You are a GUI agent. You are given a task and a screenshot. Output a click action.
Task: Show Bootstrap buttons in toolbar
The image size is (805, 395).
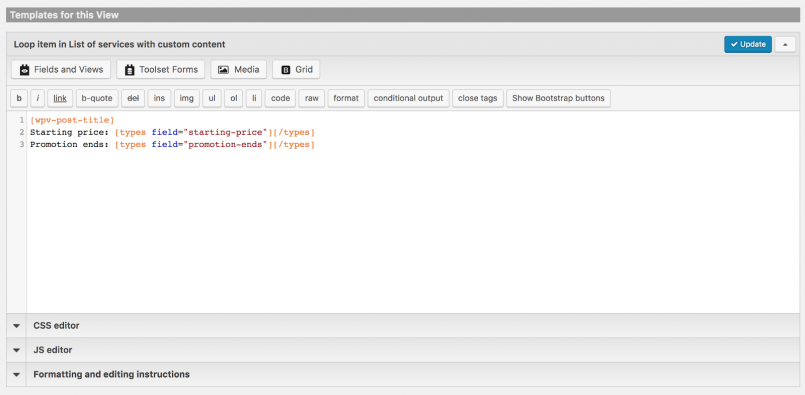pos(558,98)
